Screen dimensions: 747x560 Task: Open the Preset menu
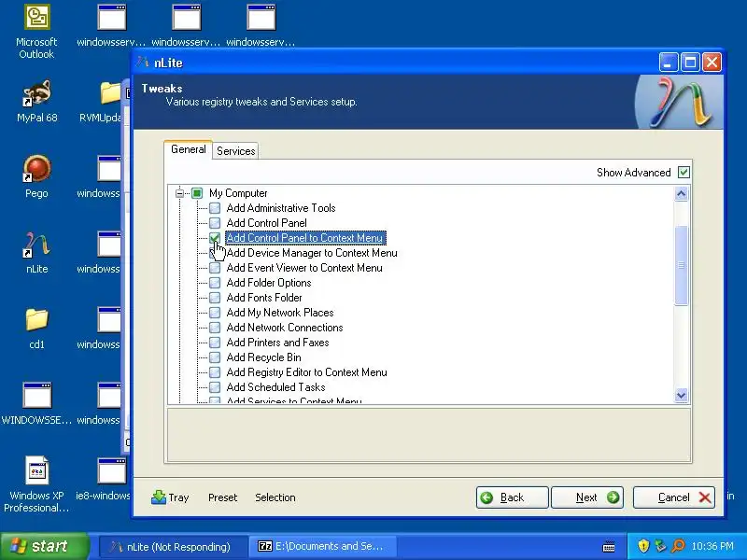click(222, 497)
